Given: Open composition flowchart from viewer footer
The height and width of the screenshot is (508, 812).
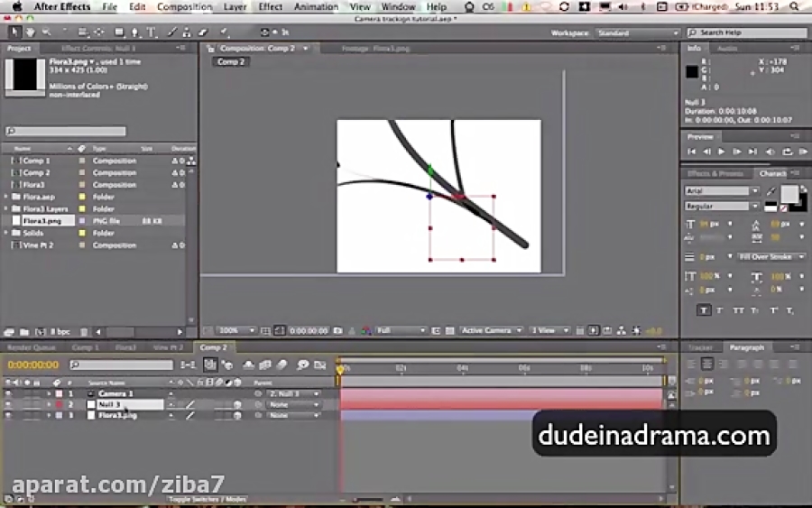Looking at the screenshot, I should (x=622, y=330).
